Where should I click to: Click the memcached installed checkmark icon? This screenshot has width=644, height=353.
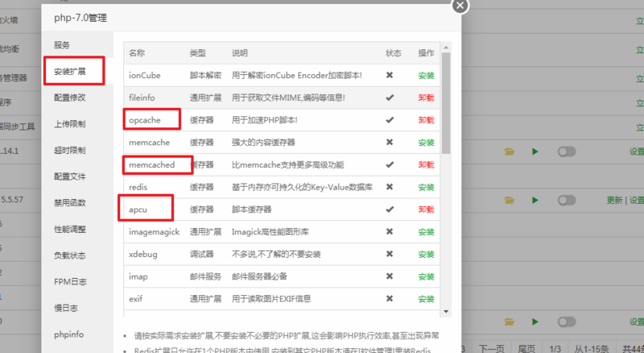click(x=390, y=164)
